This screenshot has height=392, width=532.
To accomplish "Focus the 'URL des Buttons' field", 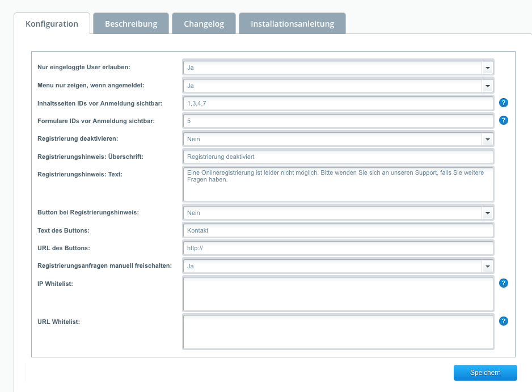I will click(338, 248).
